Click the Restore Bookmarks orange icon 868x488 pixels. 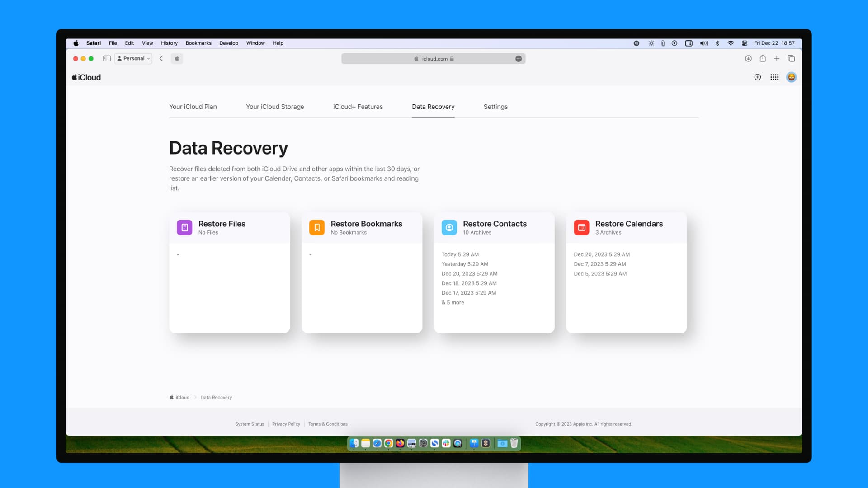click(317, 227)
